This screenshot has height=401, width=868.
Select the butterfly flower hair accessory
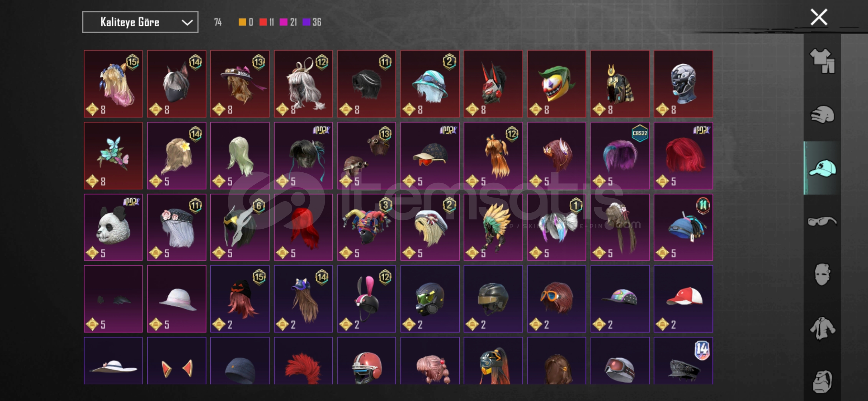tap(113, 156)
